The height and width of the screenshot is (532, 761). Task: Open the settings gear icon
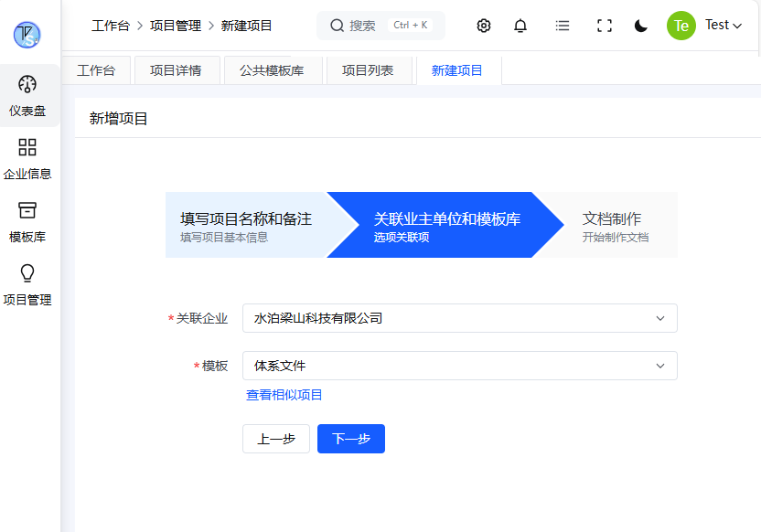(x=483, y=26)
